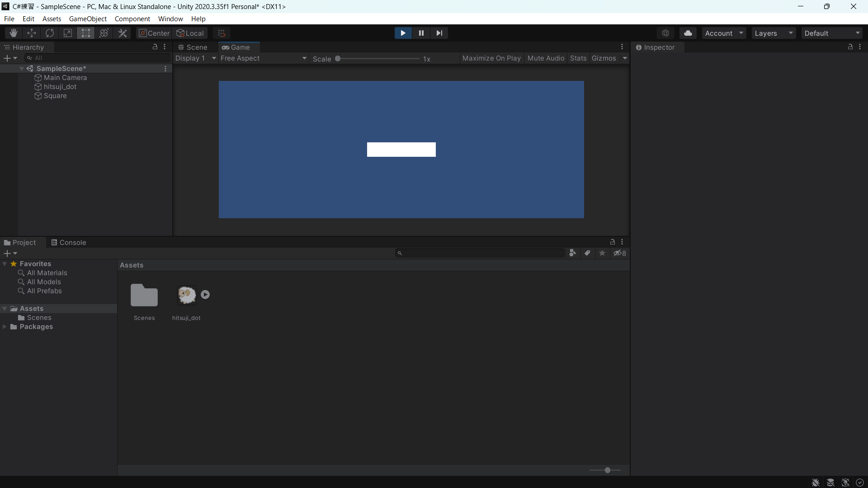Toggle Center pivot mode button
The width and height of the screenshot is (868, 488).
pos(154,33)
